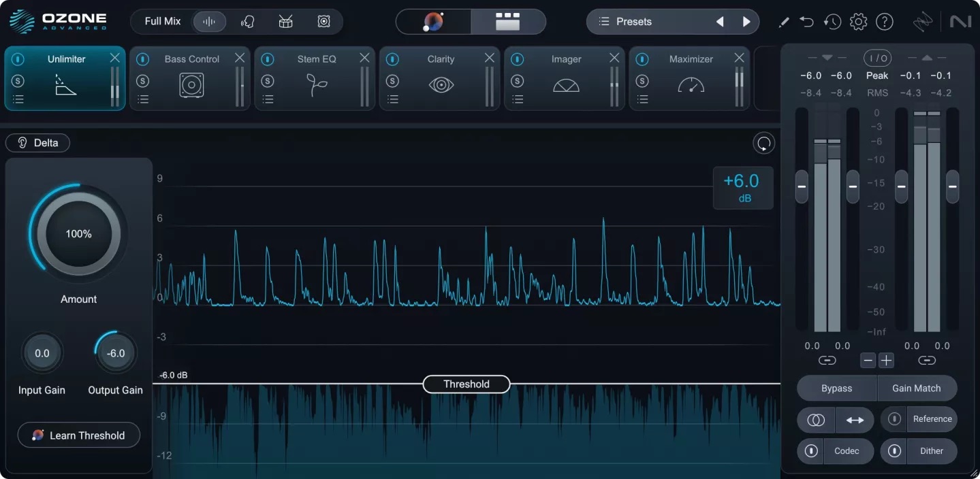Click the Learn Threshold button

(x=79, y=435)
